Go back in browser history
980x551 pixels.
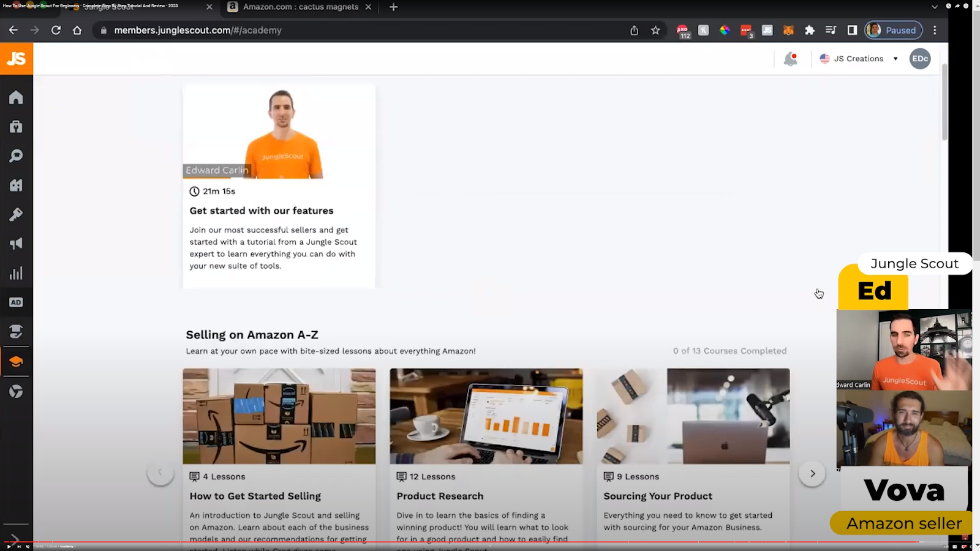point(13,30)
